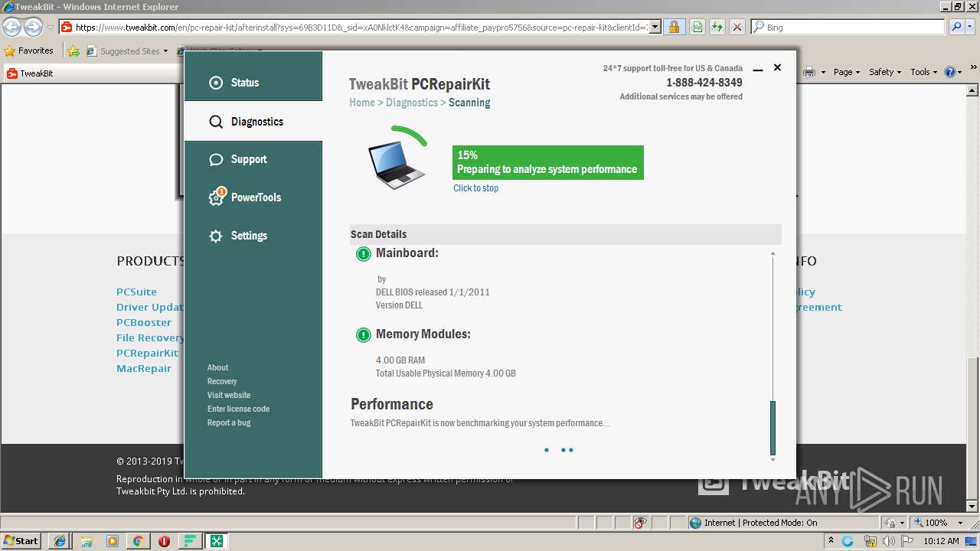Open the IE Tools menu

[x=923, y=72]
